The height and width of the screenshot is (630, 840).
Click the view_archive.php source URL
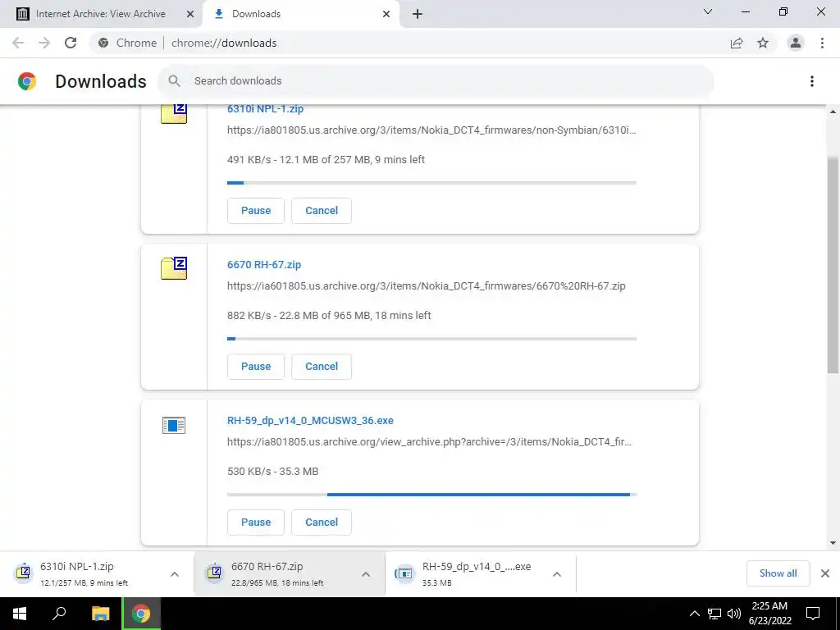click(429, 442)
